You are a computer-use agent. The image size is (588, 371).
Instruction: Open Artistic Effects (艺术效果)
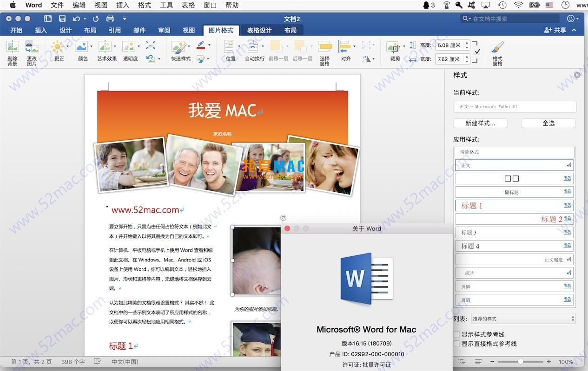(105, 47)
